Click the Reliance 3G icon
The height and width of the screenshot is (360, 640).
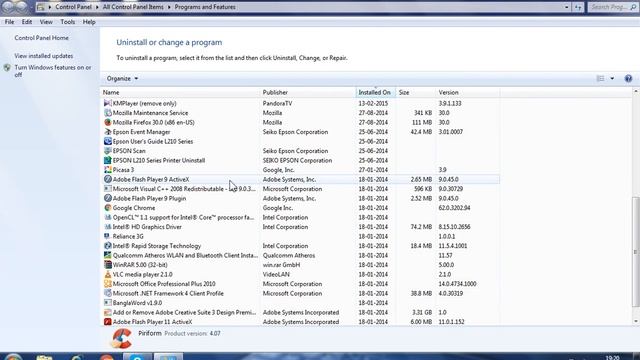[x=107, y=236]
